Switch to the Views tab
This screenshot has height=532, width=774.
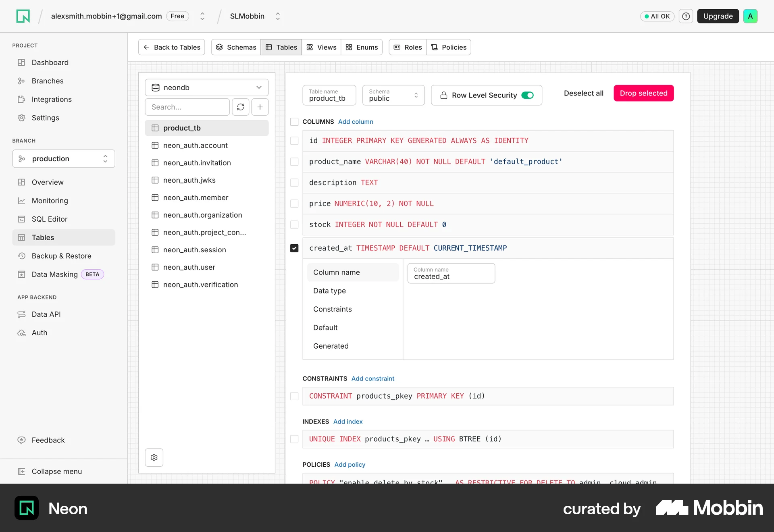321,47
